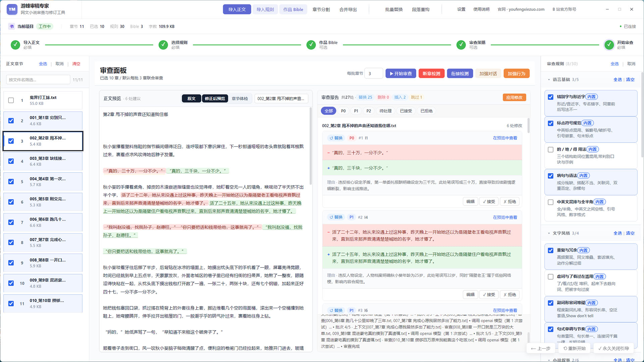
Task: Click the 审查策略 step checkmark icon
Action: pyautogui.click(x=461, y=45)
